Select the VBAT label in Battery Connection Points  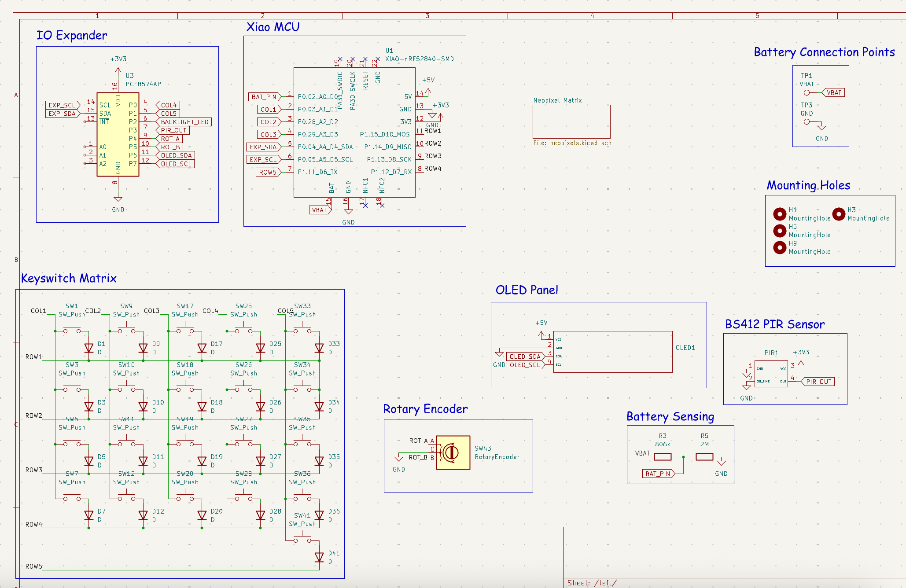pos(833,92)
